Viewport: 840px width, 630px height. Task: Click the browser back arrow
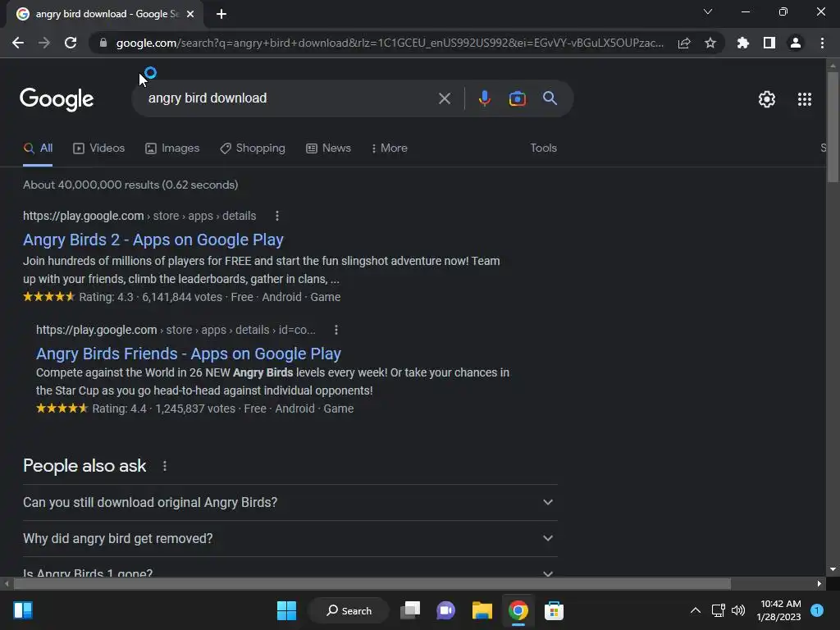tap(18, 43)
